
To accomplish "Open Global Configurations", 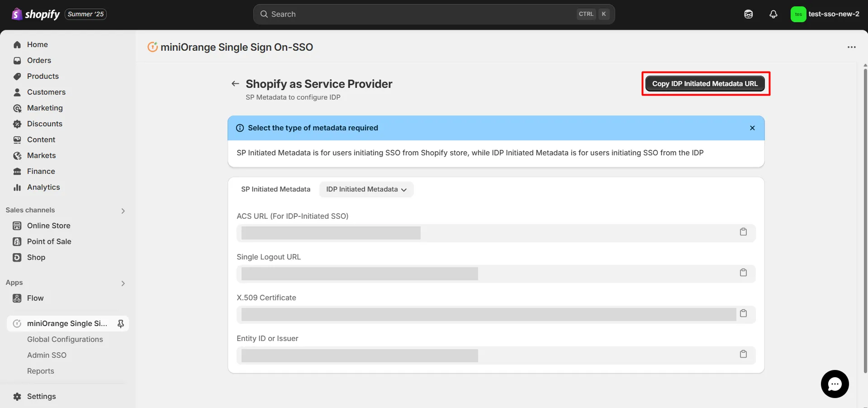I will pos(65,339).
